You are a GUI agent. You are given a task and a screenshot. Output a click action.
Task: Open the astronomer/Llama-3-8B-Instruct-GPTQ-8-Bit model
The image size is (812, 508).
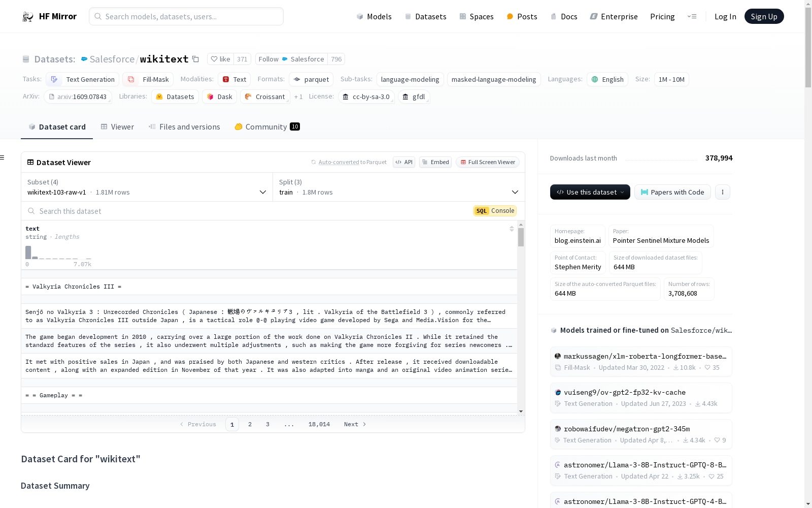(641, 470)
